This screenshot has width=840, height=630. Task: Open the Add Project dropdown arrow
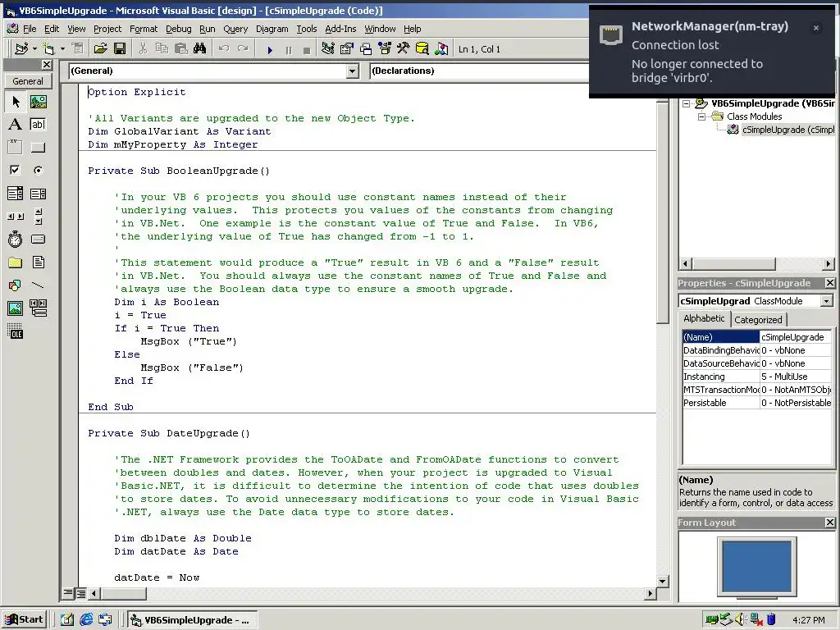[x=34, y=48]
